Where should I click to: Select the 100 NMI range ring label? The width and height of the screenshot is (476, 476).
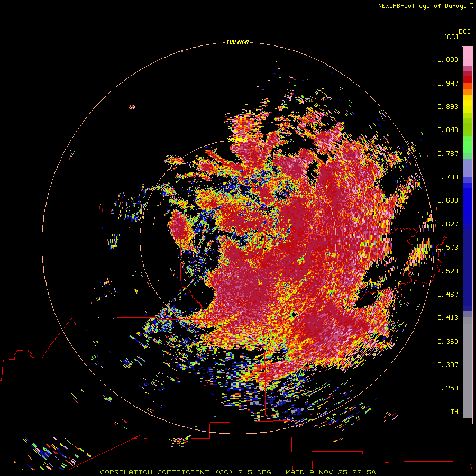(x=237, y=42)
